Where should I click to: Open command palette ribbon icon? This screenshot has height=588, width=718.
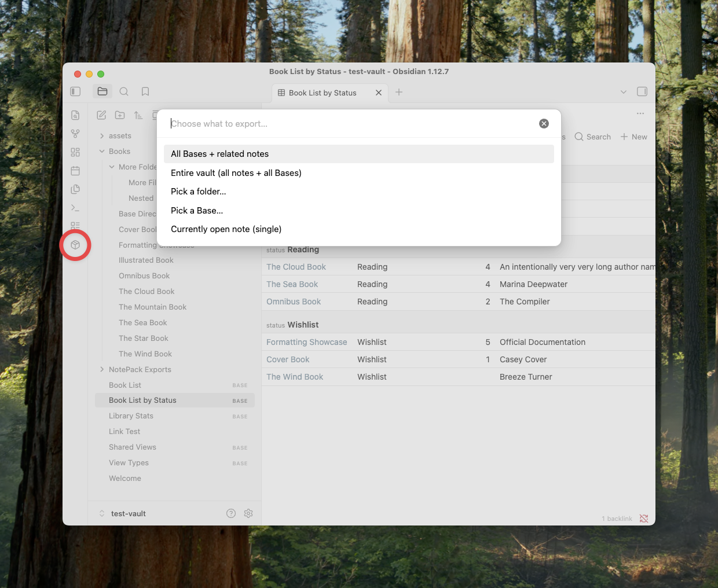75,208
